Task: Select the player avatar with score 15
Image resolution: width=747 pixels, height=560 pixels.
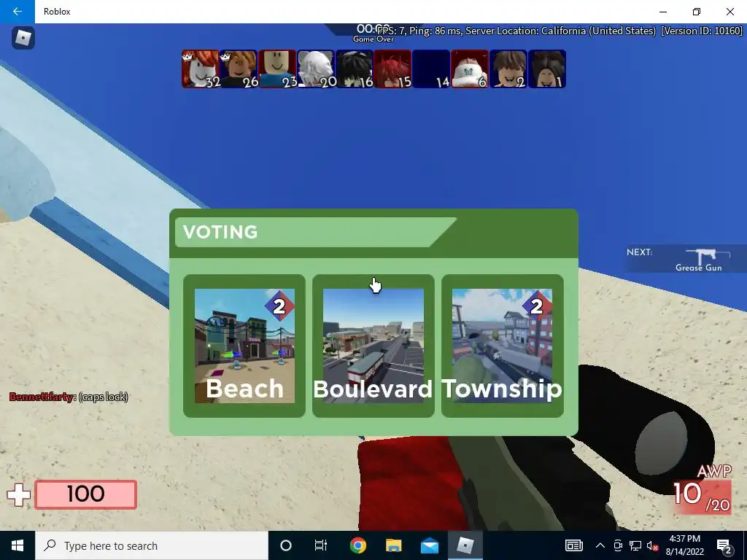Action: (393, 69)
